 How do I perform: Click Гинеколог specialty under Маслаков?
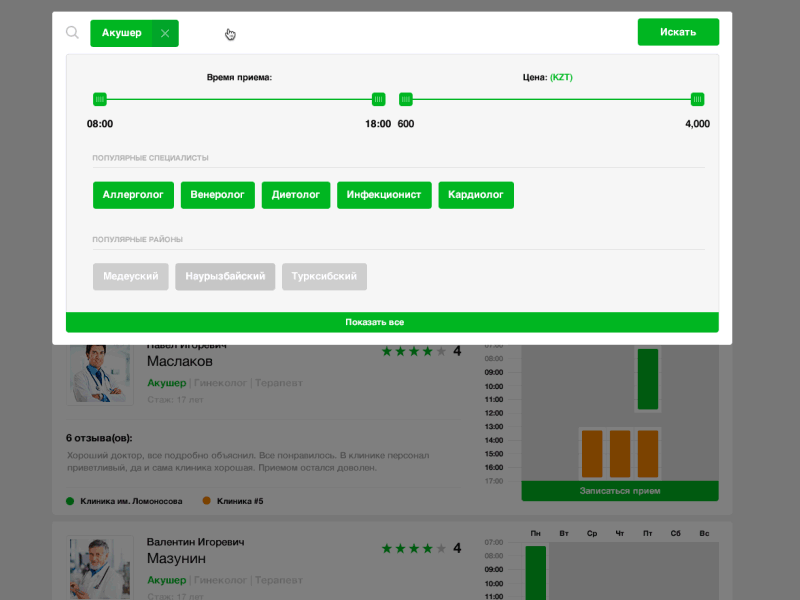coord(220,383)
